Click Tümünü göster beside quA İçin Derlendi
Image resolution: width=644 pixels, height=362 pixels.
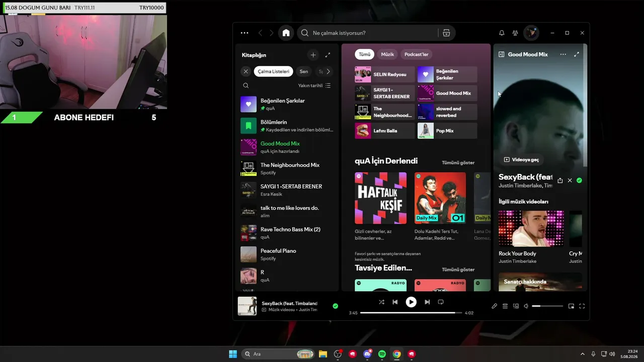point(458,162)
